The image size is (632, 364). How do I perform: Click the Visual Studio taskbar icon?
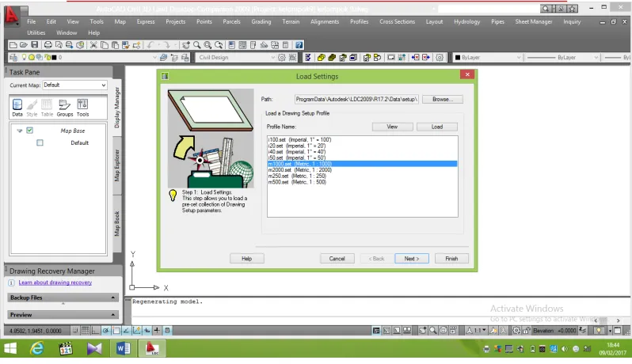point(94,348)
